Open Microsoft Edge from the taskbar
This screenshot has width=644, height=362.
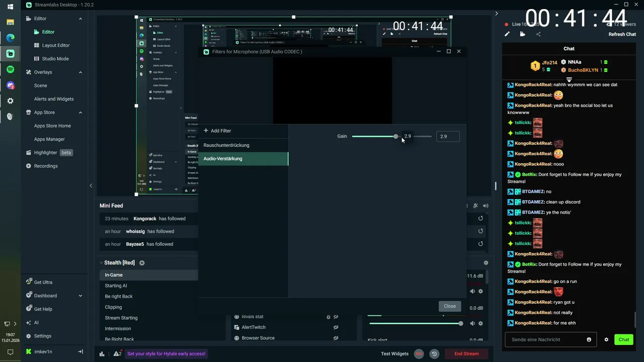[10, 37]
